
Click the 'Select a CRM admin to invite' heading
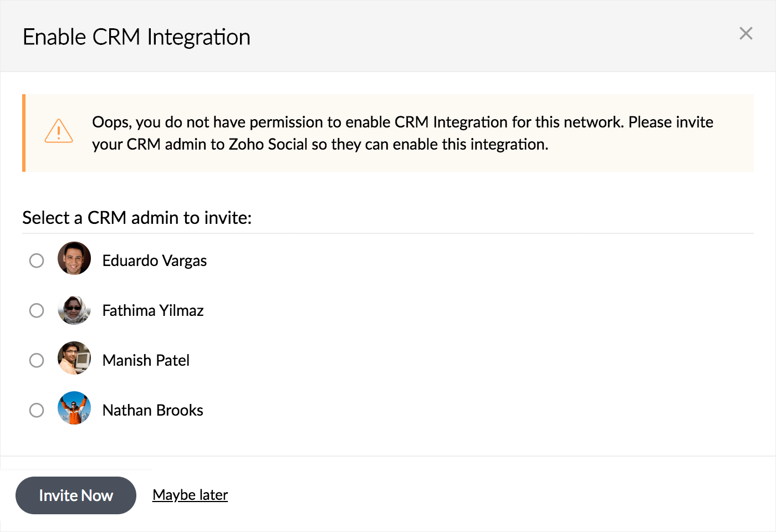pos(137,218)
